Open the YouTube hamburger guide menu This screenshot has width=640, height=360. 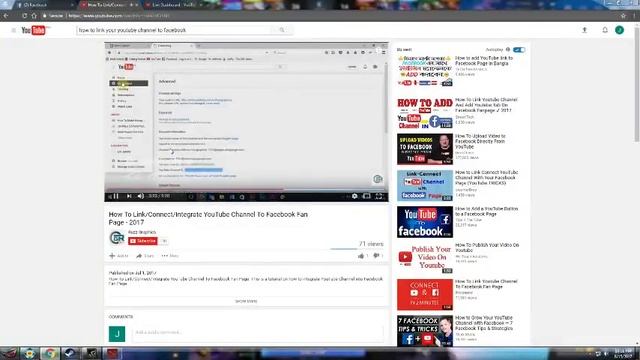(x=13, y=30)
